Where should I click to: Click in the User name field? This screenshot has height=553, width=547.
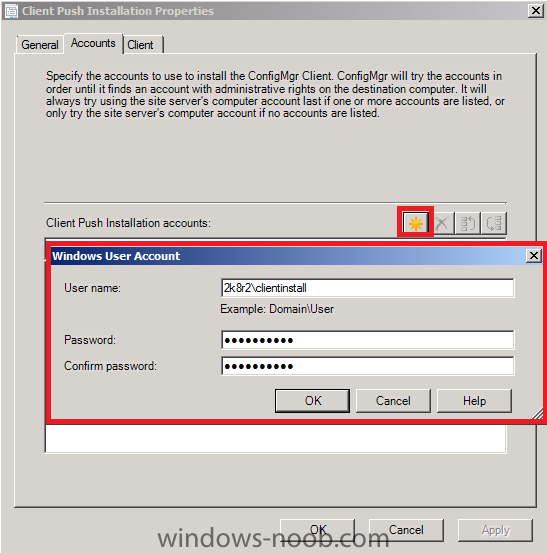[367, 288]
